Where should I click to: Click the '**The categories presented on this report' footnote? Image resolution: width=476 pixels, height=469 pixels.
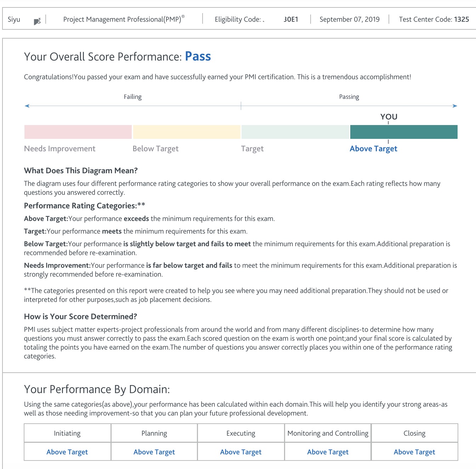point(236,295)
